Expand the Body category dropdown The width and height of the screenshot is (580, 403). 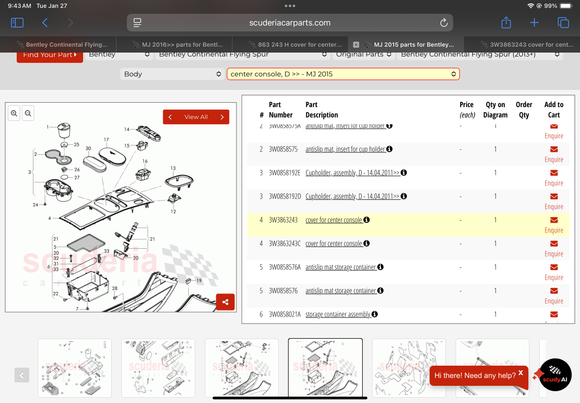click(172, 74)
